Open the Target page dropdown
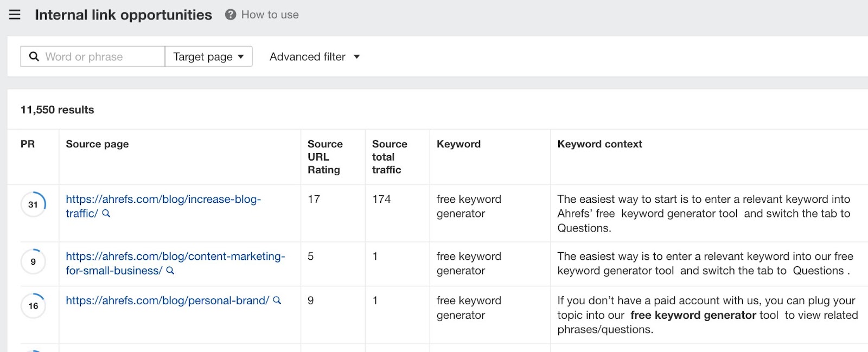The height and width of the screenshot is (352, 868). [208, 56]
